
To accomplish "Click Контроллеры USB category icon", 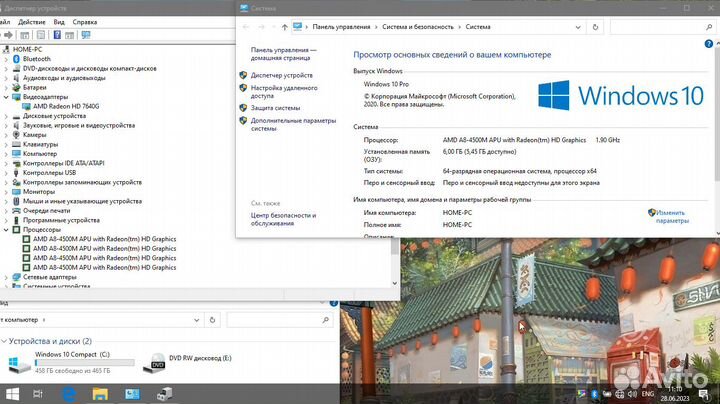I will [x=17, y=173].
